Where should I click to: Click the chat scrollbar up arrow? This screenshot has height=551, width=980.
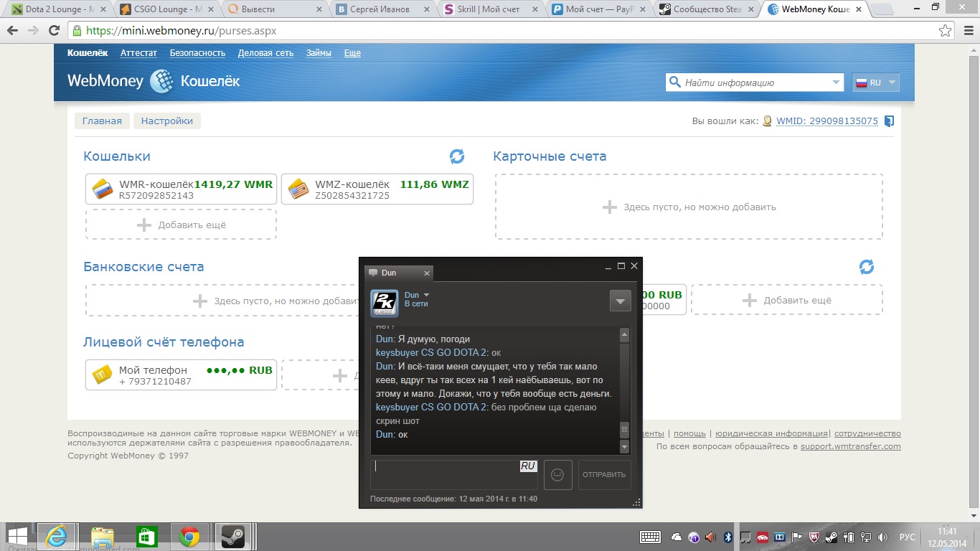coord(624,335)
